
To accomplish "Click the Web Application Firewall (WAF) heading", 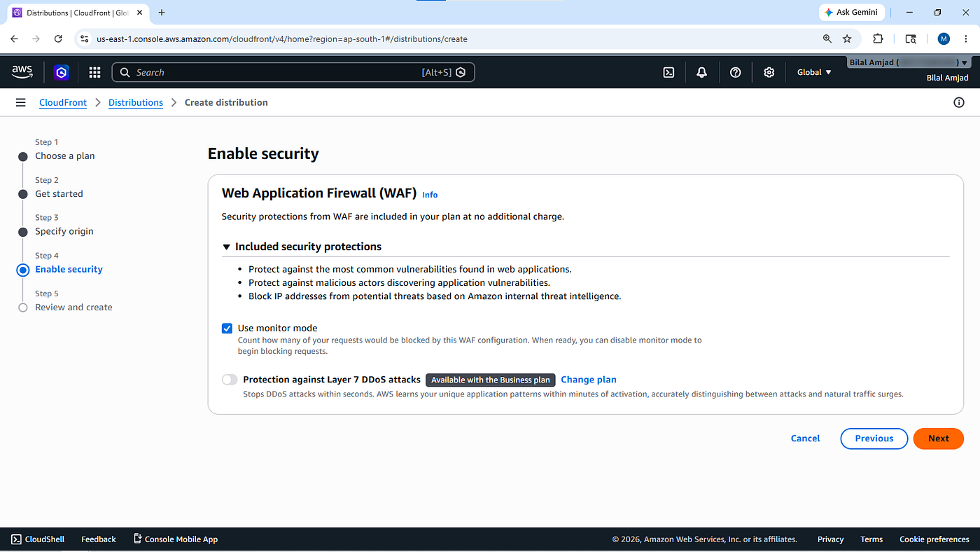I will pyautogui.click(x=319, y=193).
